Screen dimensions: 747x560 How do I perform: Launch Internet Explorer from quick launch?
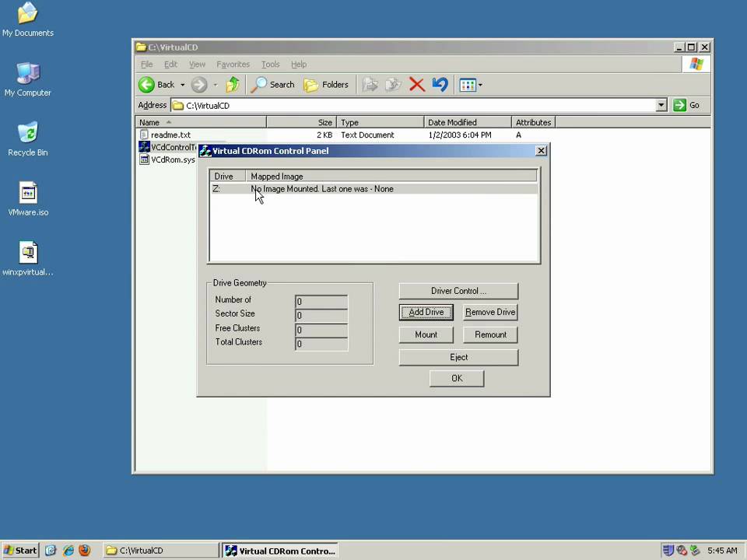[x=68, y=551]
